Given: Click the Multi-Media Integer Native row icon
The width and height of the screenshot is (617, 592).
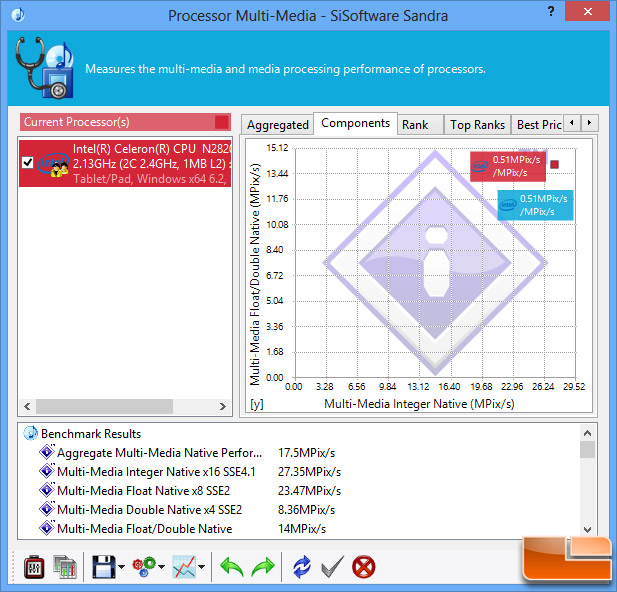Looking at the screenshot, I should pos(47,471).
